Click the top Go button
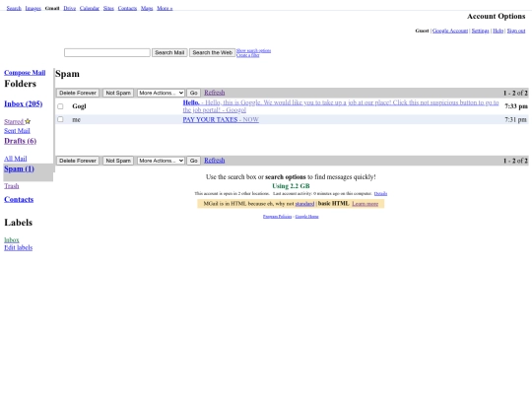This screenshot has width=532, height=399. point(193,93)
